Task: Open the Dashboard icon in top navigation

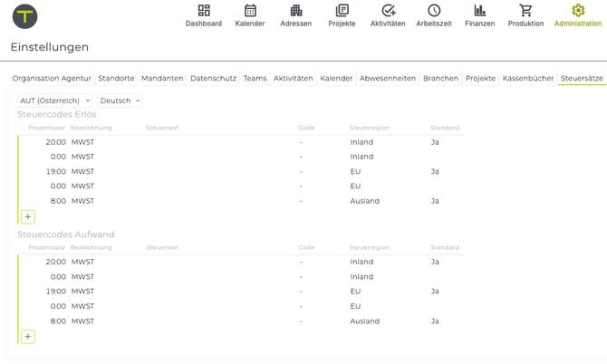Action: (x=203, y=12)
